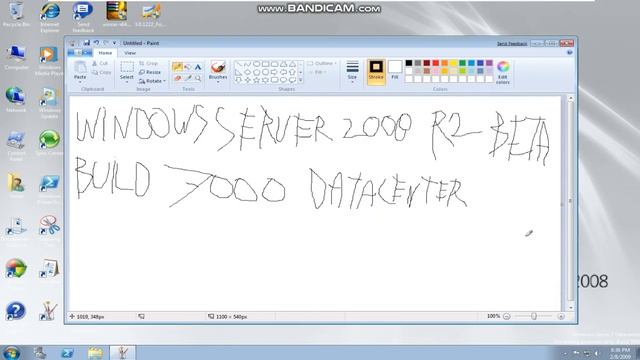
Task: Select the Fill with color bucket tool
Action: coord(188,67)
